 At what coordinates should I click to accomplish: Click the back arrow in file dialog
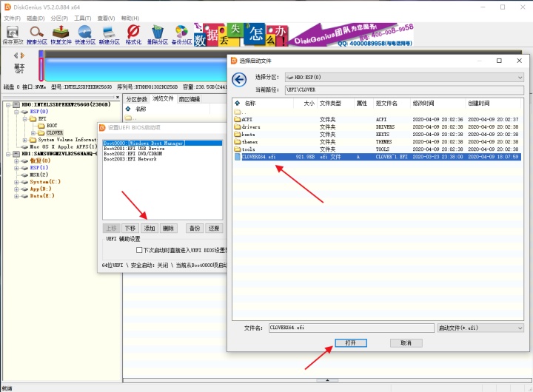click(x=239, y=80)
